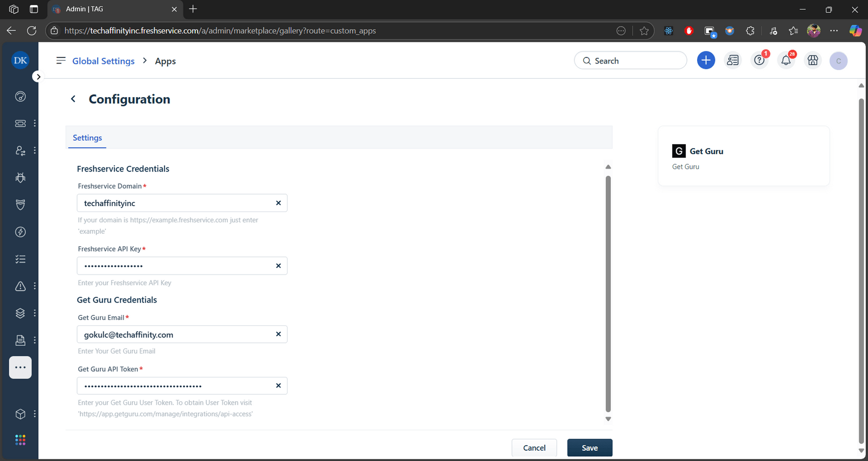The width and height of the screenshot is (868, 461).
Task: Click the browser address bar URL
Action: point(220,31)
